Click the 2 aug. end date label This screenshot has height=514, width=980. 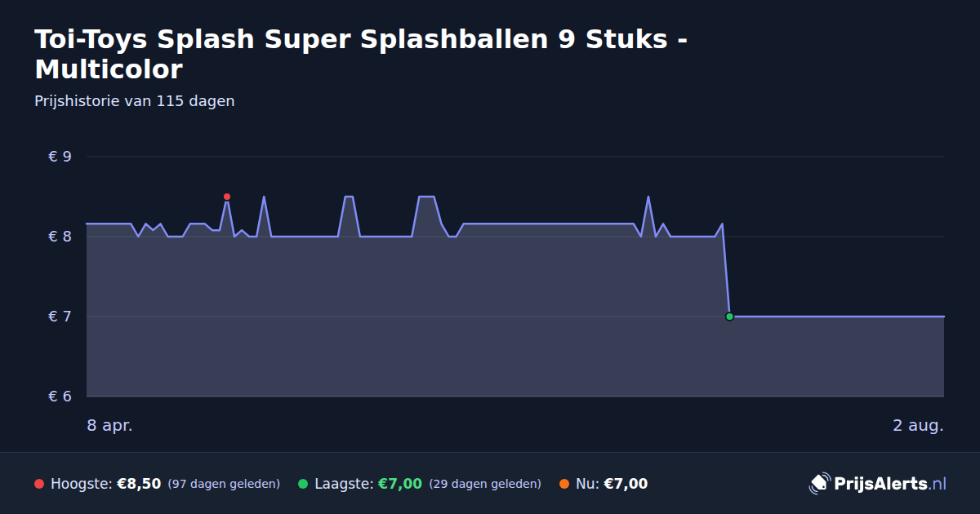pyautogui.click(x=918, y=425)
